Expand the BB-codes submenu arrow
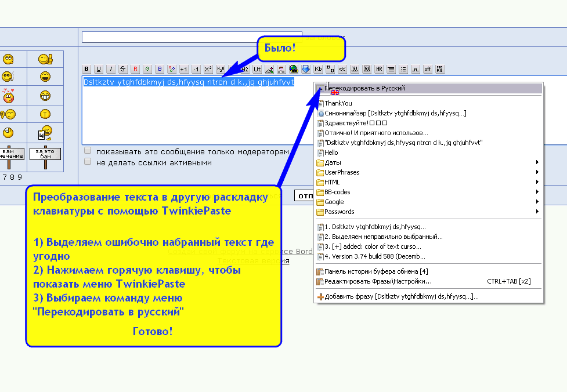 point(537,191)
